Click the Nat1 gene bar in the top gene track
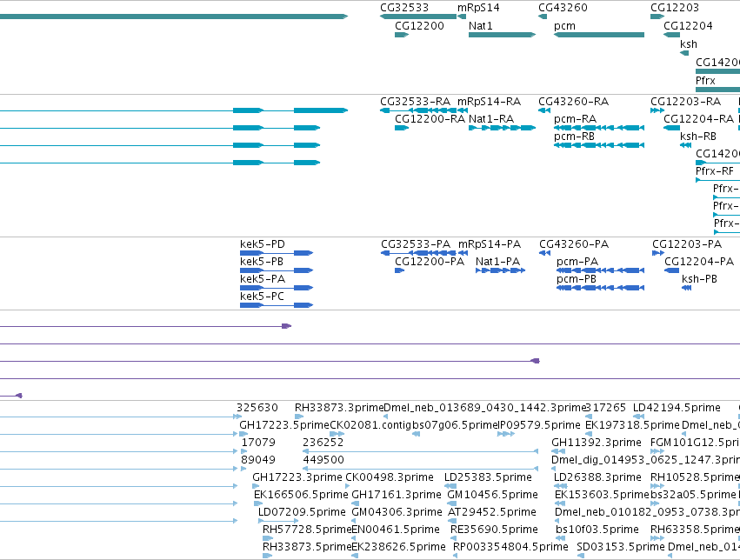The height and width of the screenshot is (560, 740). (x=502, y=35)
